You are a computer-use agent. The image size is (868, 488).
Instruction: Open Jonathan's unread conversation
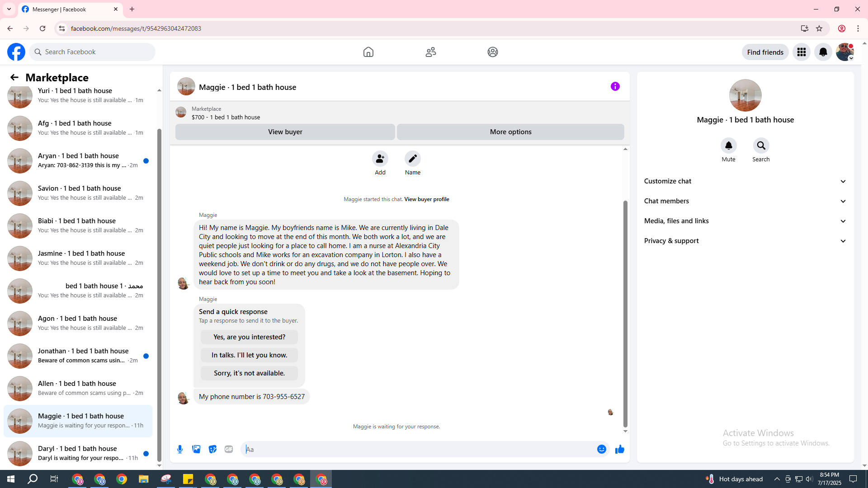78,356
